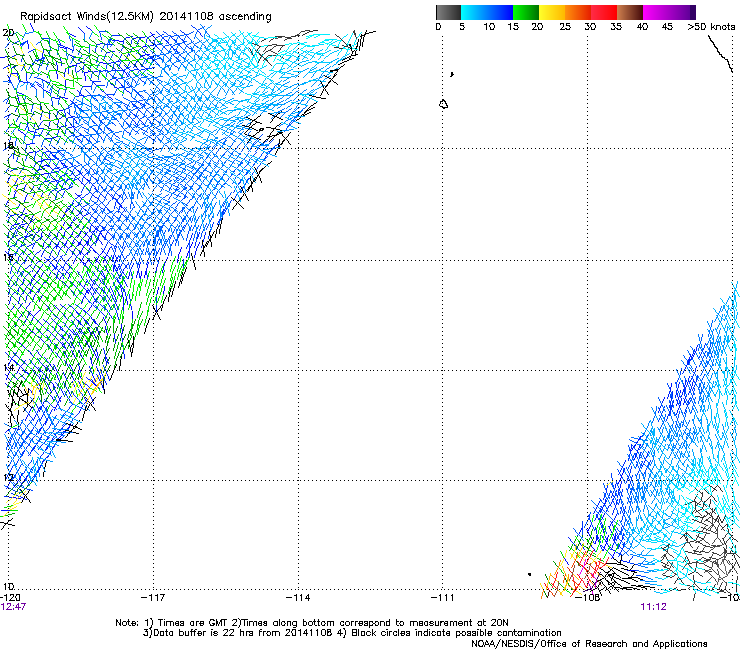This screenshot has height=650, width=740.
Task: Click the longitude label -108
Action: [x=589, y=598]
